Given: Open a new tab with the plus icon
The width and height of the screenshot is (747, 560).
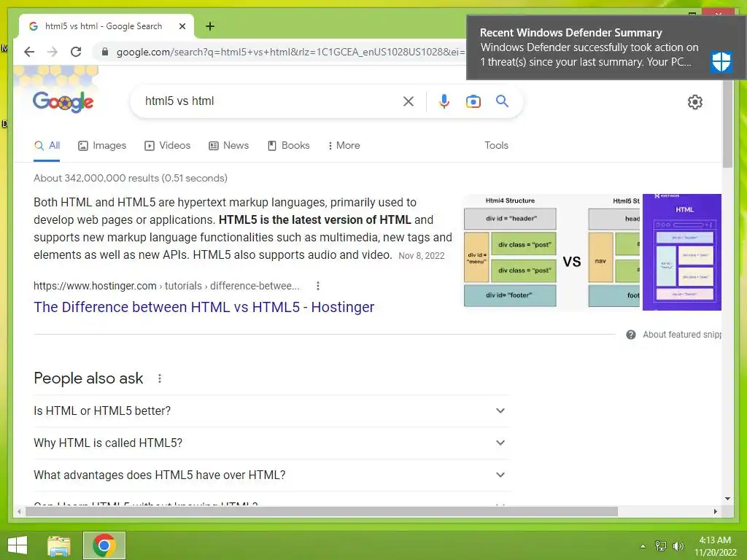Looking at the screenshot, I should [209, 26].
